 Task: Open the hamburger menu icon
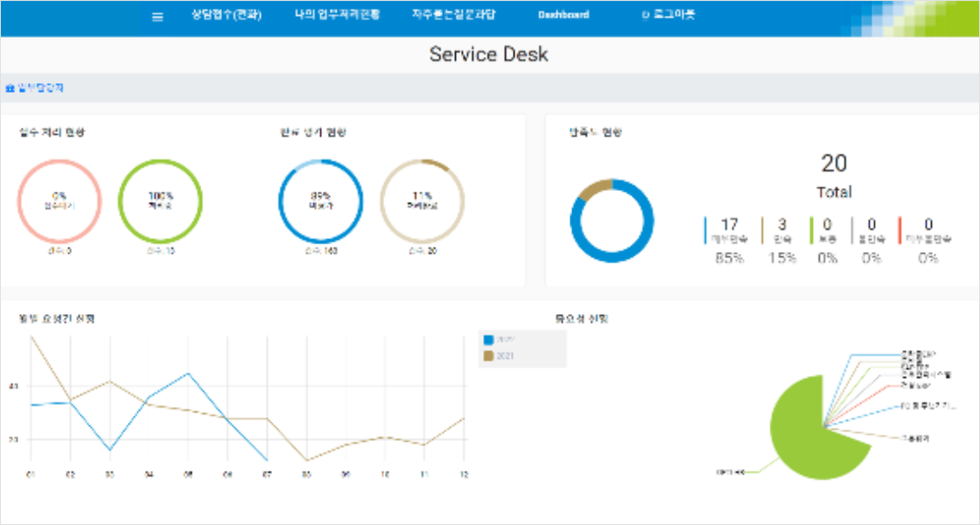tap(157, 17)
